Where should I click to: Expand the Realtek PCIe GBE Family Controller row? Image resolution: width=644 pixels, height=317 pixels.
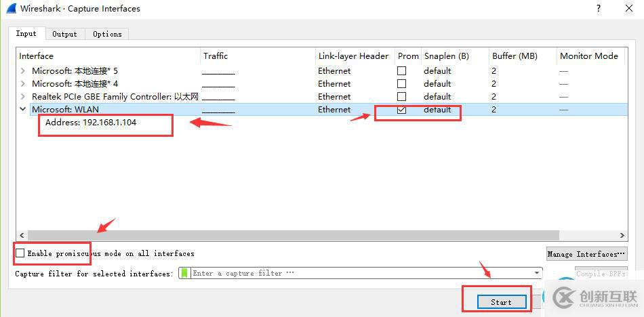tap(22, 97)
